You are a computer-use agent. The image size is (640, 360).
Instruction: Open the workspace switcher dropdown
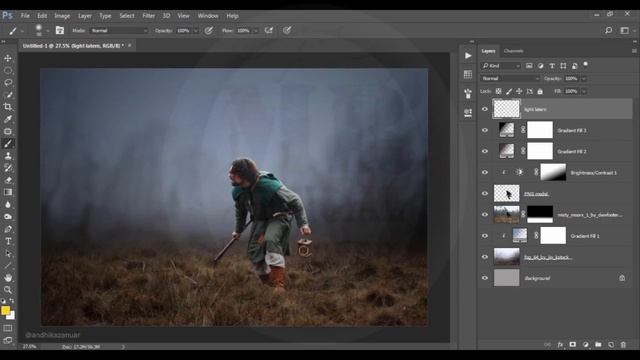point(626,30)
